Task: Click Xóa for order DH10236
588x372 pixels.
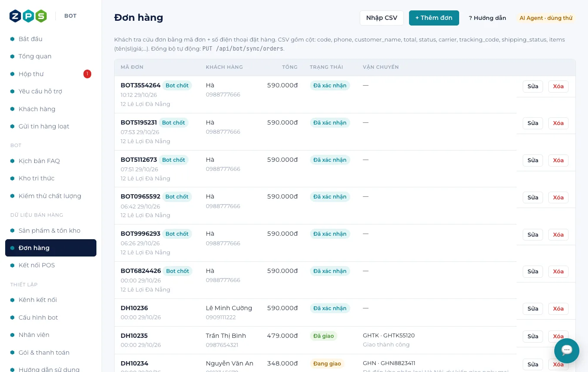Action: (x=558, y=309)
